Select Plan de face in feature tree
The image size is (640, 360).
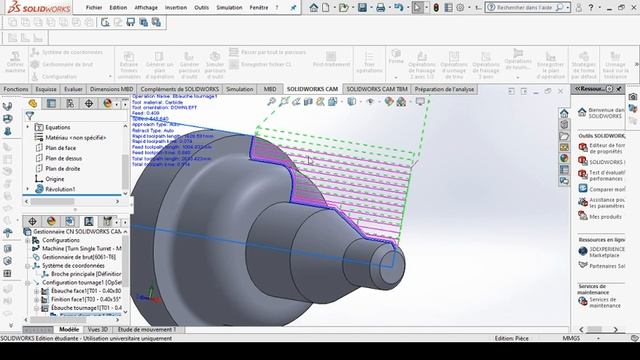coord(60,148)
